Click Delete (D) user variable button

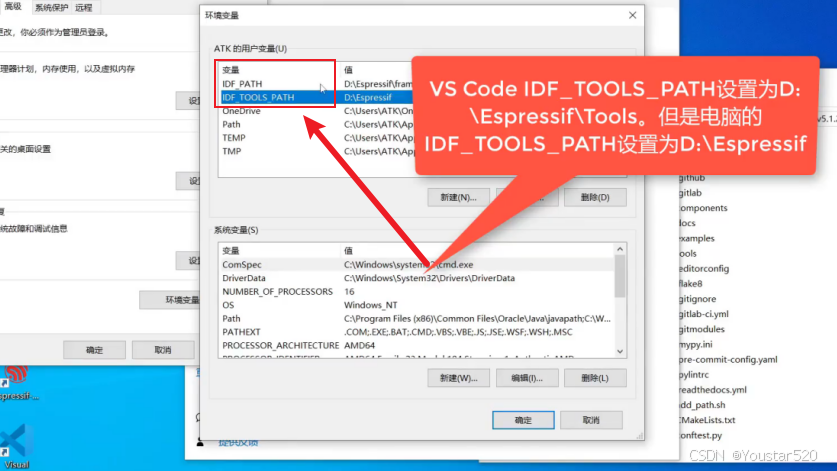[595, 197]
